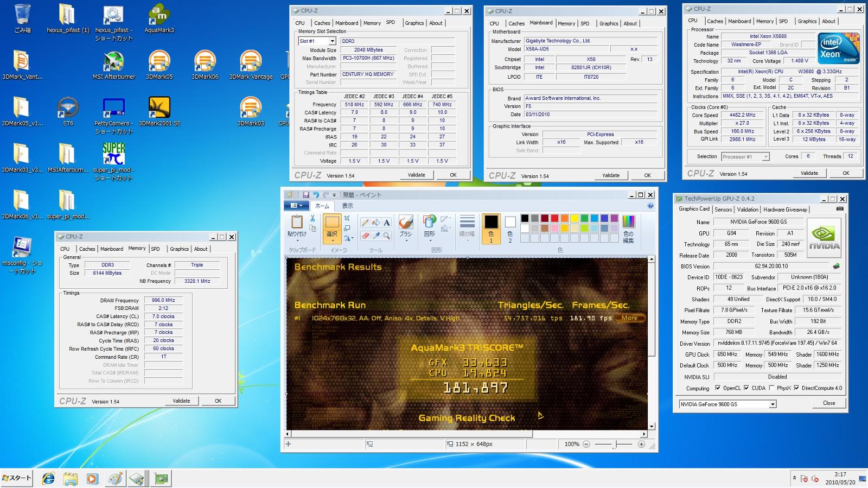Click the Cut scissors icon in Paint
The height and width of the screenshot is (488, 868).
(x=312, y=218)
